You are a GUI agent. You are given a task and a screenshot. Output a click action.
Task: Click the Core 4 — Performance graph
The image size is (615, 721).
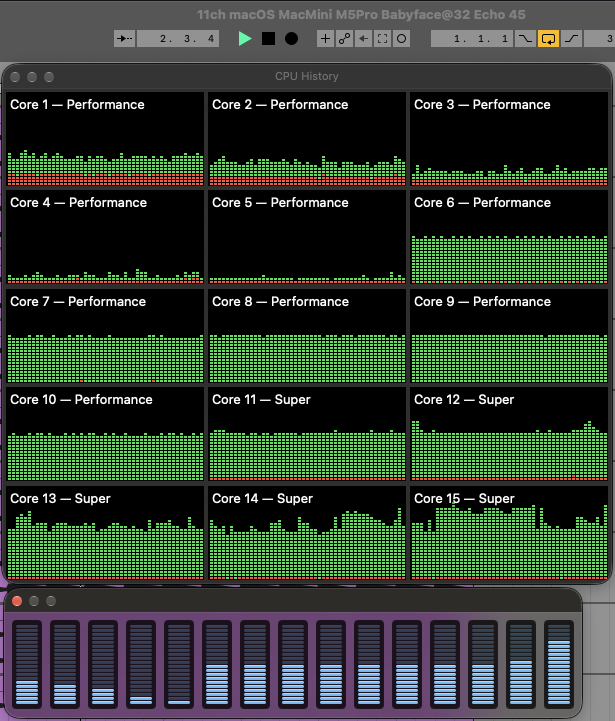(105, 237)
